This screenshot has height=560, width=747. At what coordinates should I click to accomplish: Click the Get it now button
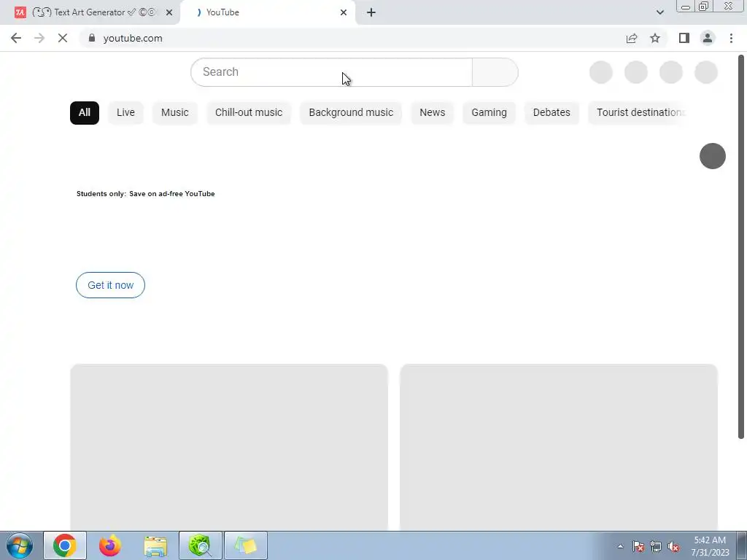point(111,285)
